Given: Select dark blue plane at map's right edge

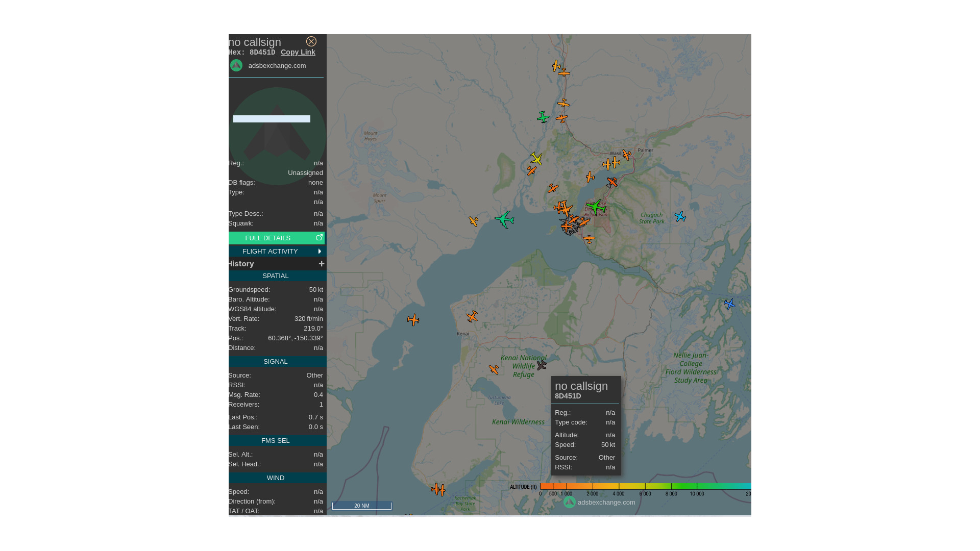Looking at the screenshot, I should click(x=729, y=304).
